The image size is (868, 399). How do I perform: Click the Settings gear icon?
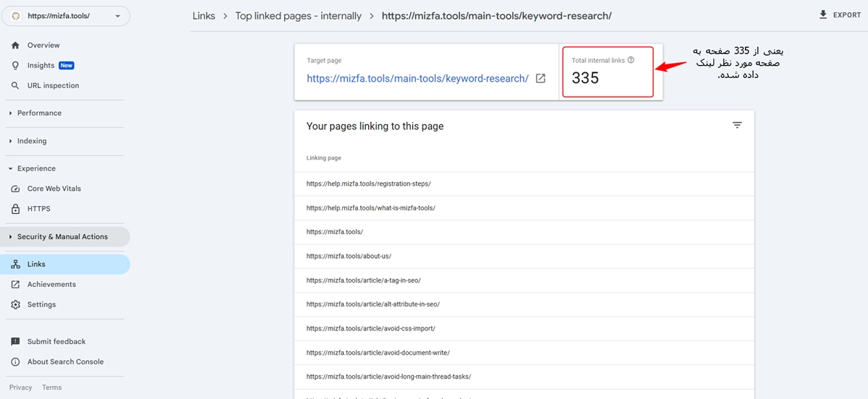[x=15, y=305]
